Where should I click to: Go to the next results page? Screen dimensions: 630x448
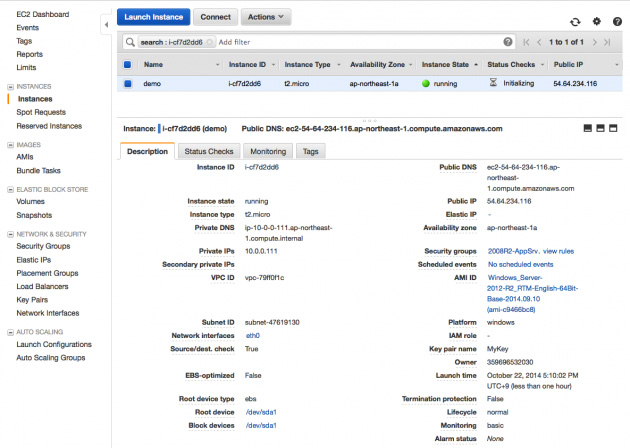(x=594, y=42)
